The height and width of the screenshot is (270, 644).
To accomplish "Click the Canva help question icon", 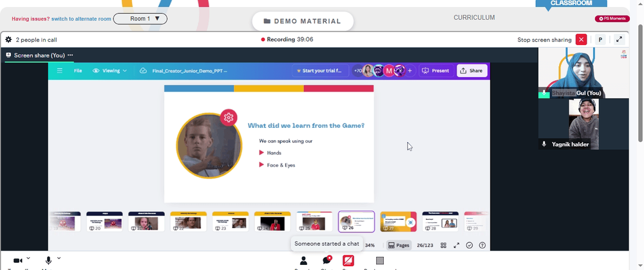I will [482, 245].
